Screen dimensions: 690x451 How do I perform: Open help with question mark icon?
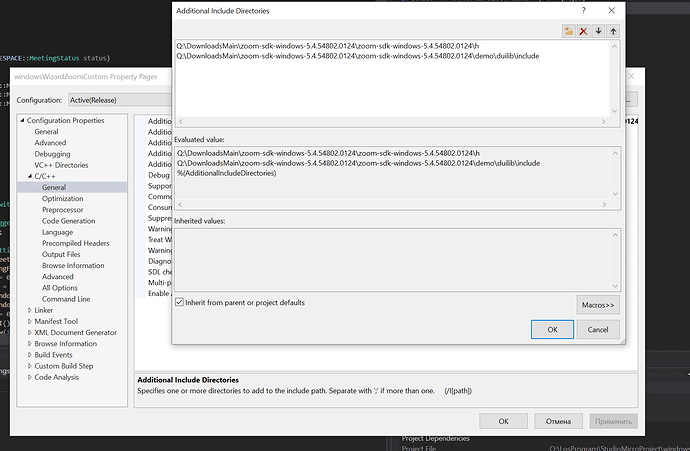584,11
